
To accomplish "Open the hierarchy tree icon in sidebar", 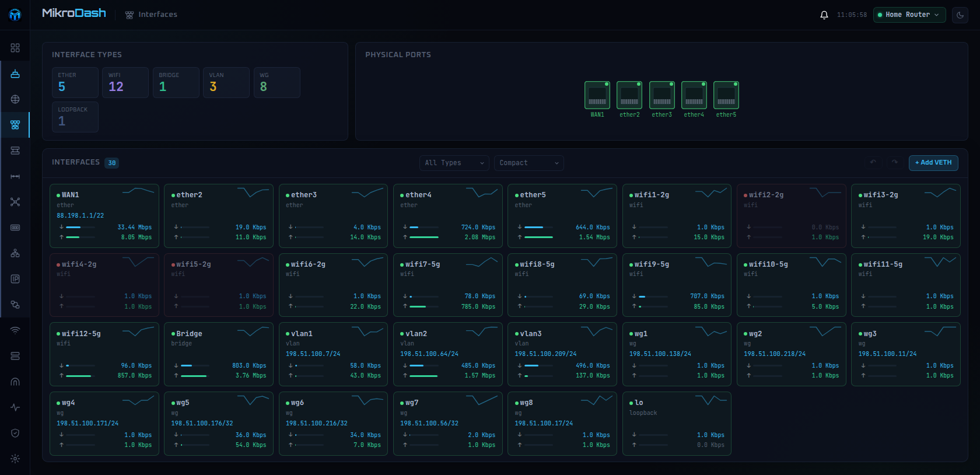I will tap(15, 253).
